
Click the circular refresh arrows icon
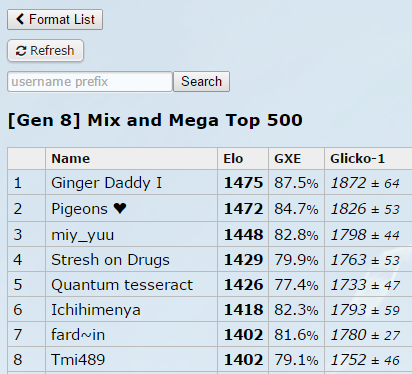tap(21, 51)
